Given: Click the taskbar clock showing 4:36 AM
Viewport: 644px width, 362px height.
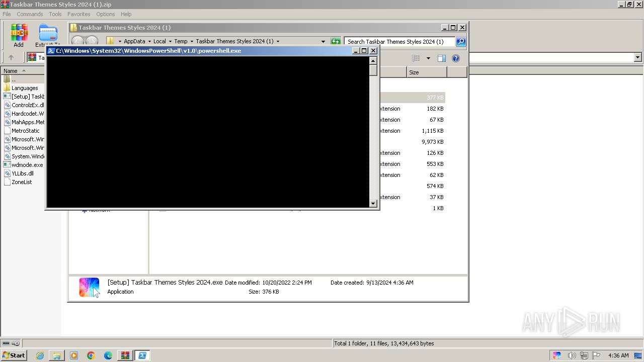Looking at the screenshot, I should 618,355.
